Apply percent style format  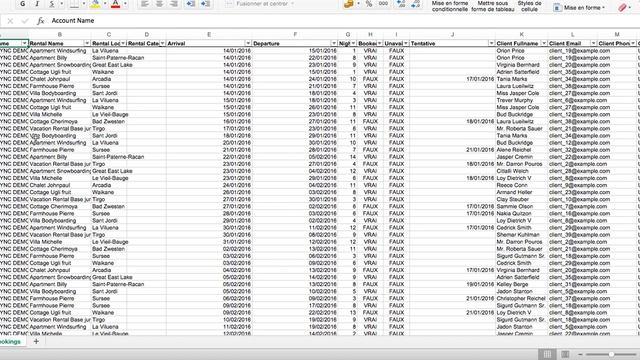tap(369, 4)
